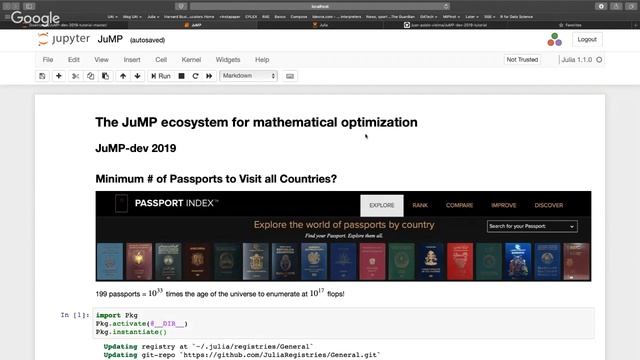Cut the selected cell with scissors icon
Screen dimensions: 640x360
click(x=75, y=76)
